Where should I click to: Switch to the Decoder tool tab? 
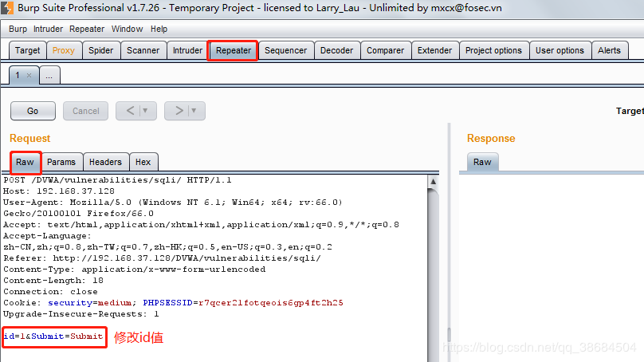(x=337, y=50)
